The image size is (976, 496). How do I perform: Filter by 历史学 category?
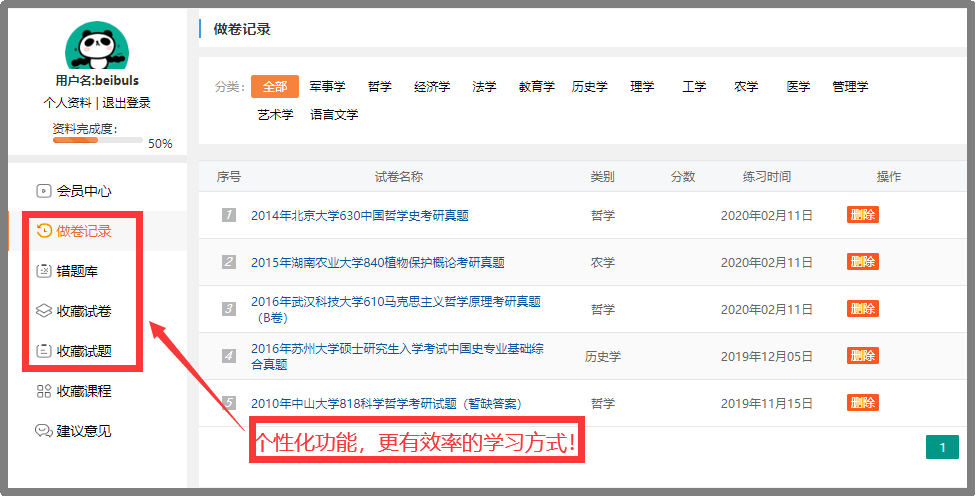coord(589,87)
